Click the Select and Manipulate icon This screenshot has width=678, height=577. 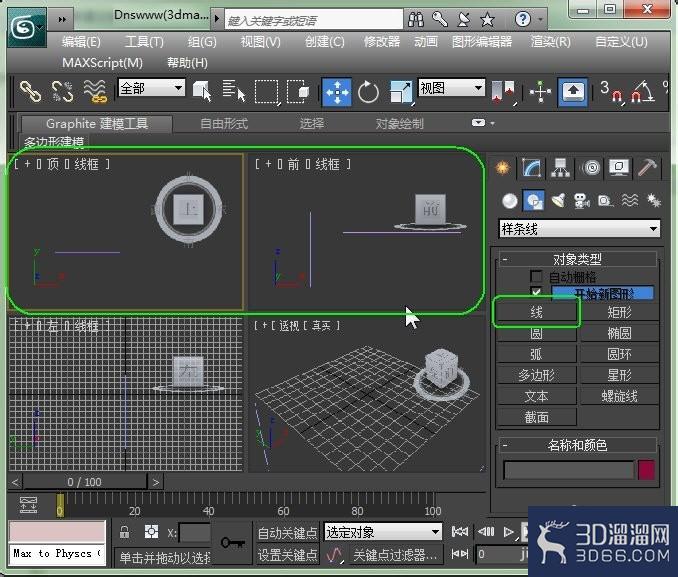pyautogui.click(x=540, y=92)
